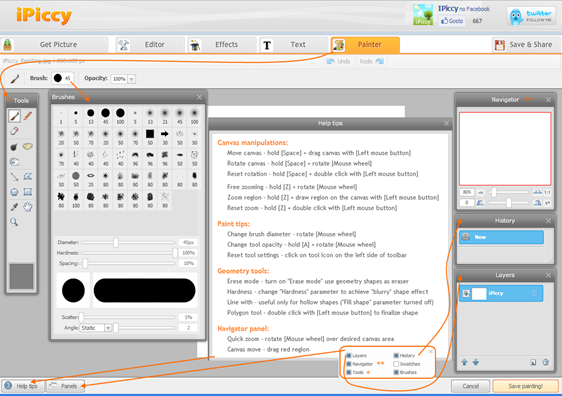The height and width of the screenshot is (396, 562).
Task: Open the Panels button menu
Action: pos(66,386)
